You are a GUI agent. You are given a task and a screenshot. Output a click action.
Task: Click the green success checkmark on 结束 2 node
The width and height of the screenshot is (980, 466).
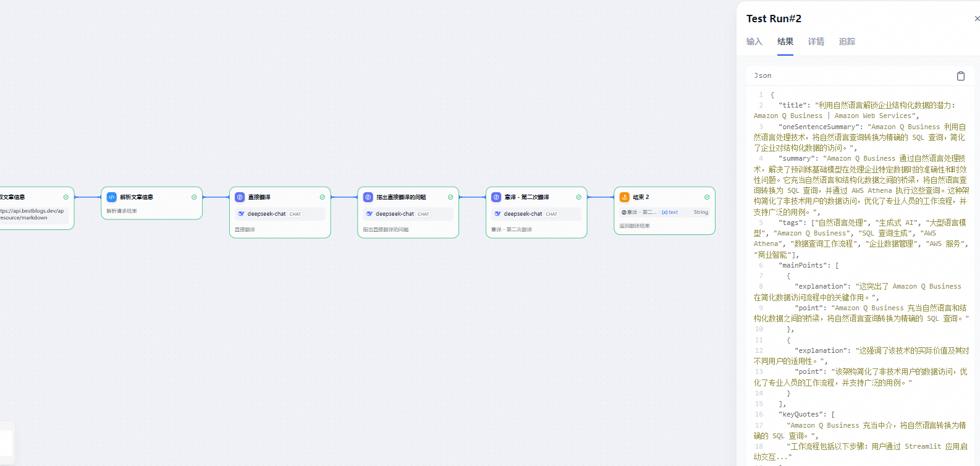(707, 197)
